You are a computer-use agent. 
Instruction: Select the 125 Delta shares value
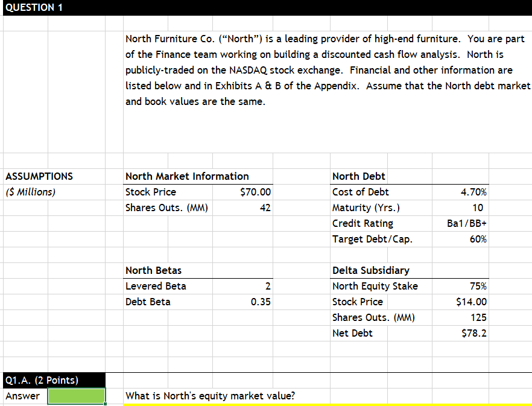(x=479, y=318)
